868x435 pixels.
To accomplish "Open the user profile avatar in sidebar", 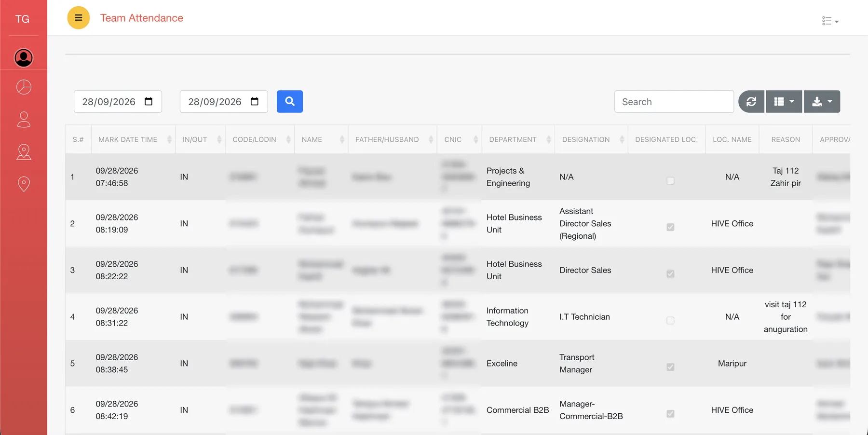I will (24, 58).
